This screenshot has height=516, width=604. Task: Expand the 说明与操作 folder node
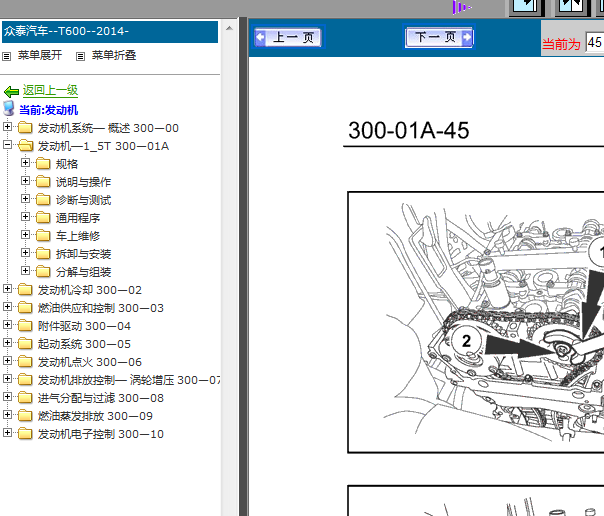point(25,181)
